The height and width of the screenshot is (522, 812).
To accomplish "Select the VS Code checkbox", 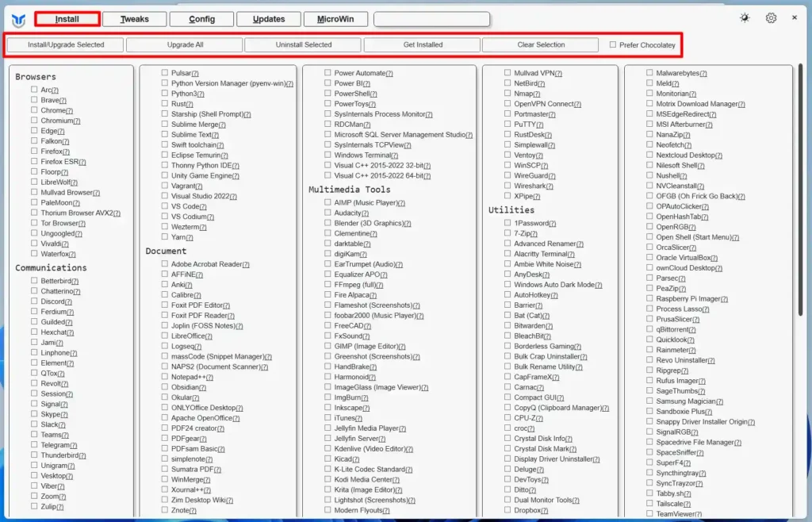I will pyautogui.click(x=165, y=205).
